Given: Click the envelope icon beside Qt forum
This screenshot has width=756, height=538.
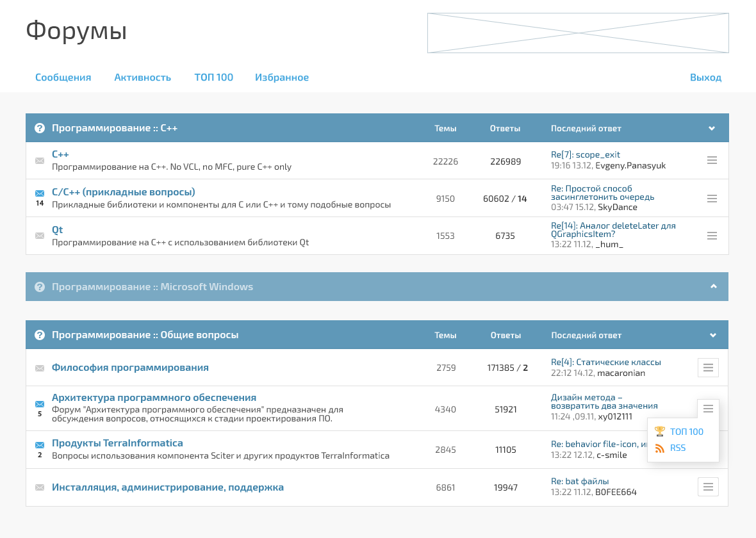Looking at the screenshot, I should coord(40,236).
